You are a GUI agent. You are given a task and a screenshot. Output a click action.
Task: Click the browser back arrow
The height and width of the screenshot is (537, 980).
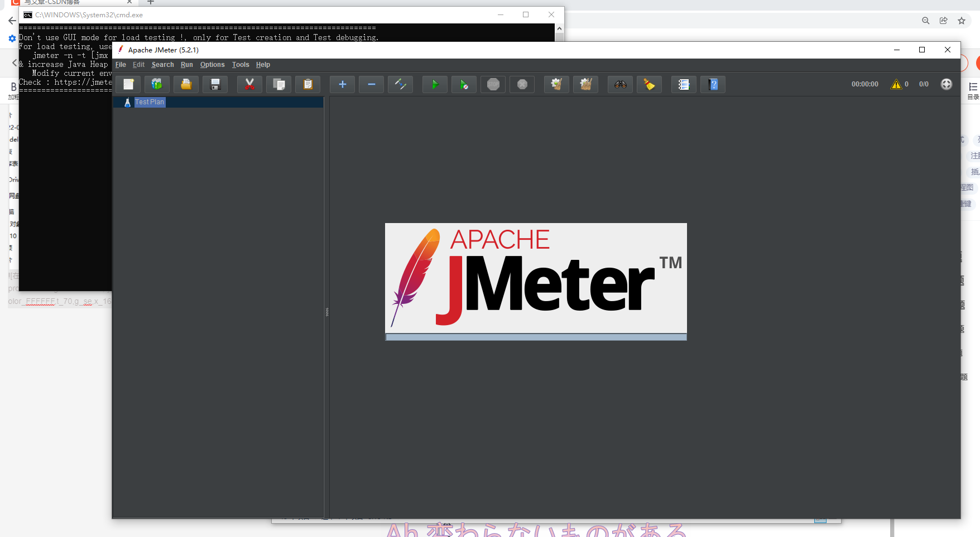click(x=12, y=21)
